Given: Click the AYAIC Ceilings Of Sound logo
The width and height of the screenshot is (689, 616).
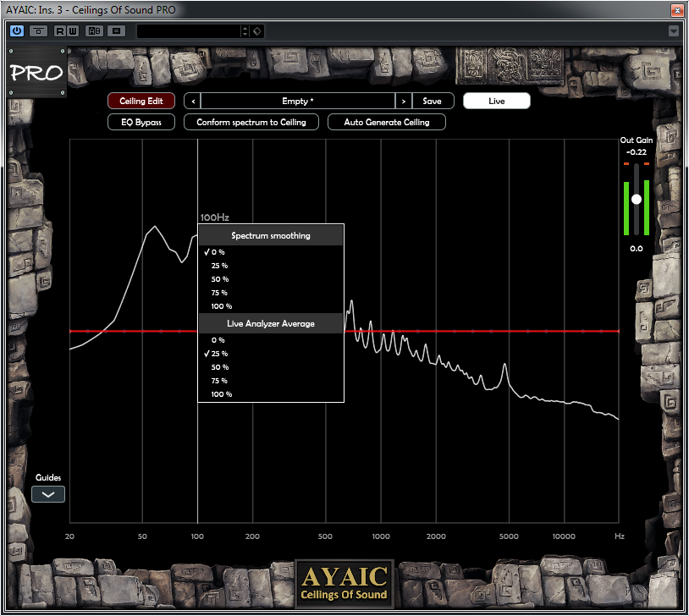Looking at the screenshot, I should pos(344,584).
